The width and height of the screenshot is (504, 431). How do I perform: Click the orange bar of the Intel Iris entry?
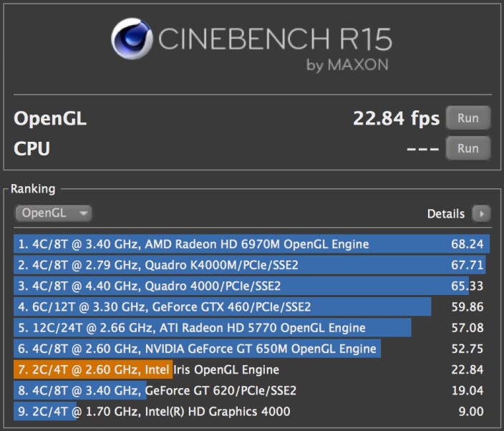click(93, 369)
